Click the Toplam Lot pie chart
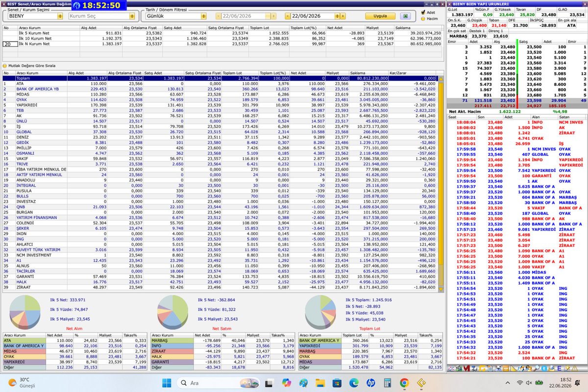Viewport: 588px width, 392px height. pyautogui.click(x=320, y=312)
